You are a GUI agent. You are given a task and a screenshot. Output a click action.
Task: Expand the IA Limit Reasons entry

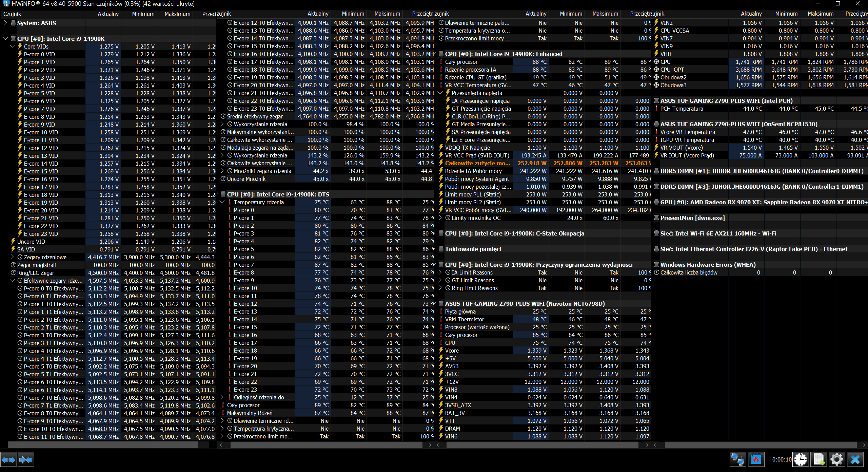[440, 272]
